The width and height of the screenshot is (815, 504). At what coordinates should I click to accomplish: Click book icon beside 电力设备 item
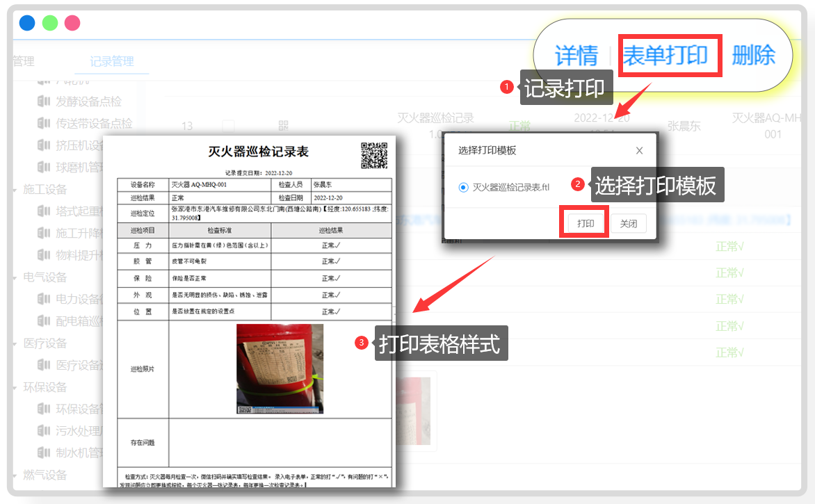pyautogui.click(x=44, y=299)
